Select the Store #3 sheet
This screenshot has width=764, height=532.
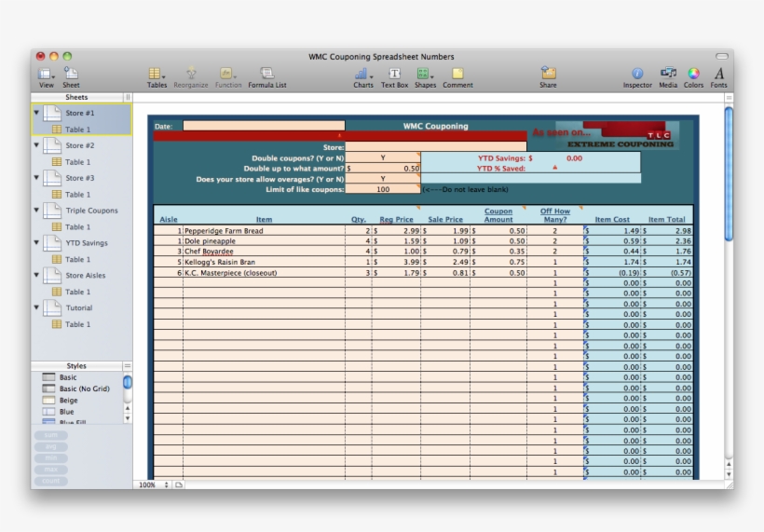click(x=81, y=178)
